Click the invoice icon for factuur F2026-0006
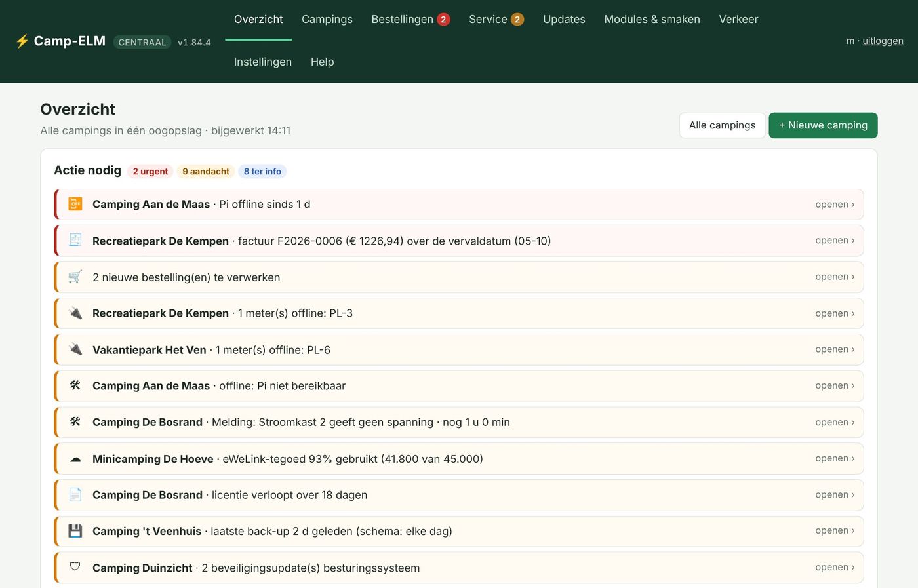 [x=75, y=241]
